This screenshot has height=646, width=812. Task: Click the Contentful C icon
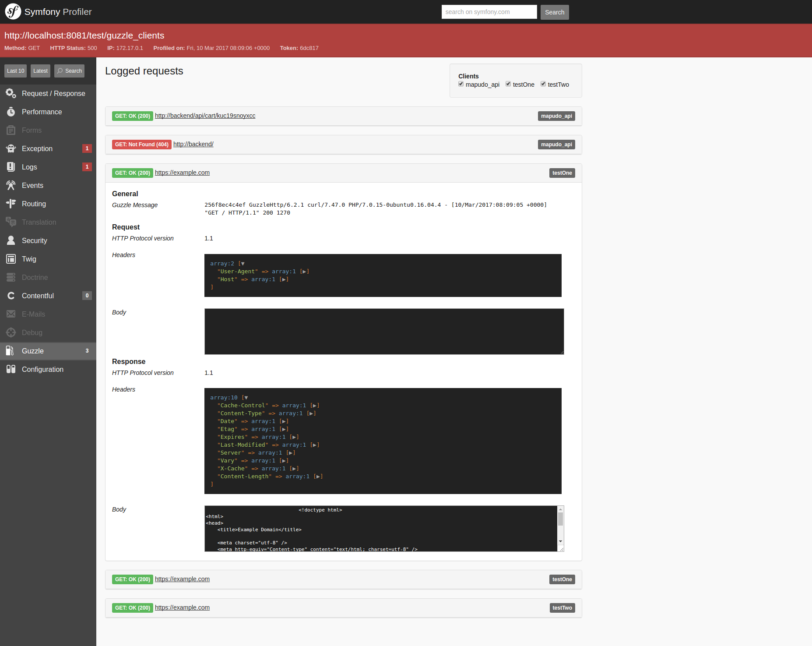[11, 296]
